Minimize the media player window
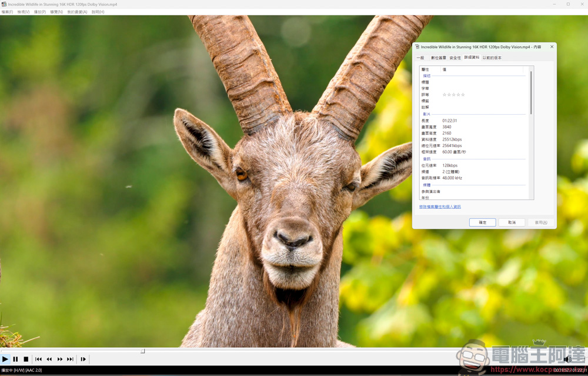 click(554, 4)
